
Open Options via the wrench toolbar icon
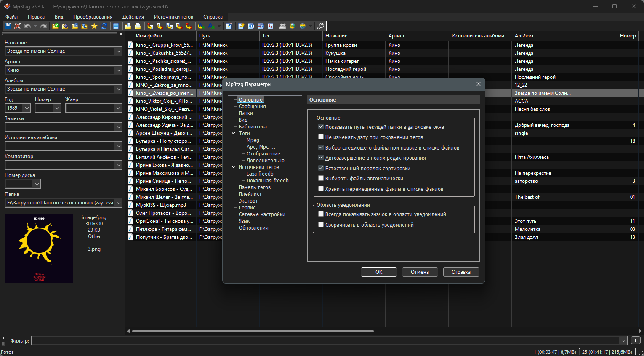pyautogui.click(x=321, y=26)
